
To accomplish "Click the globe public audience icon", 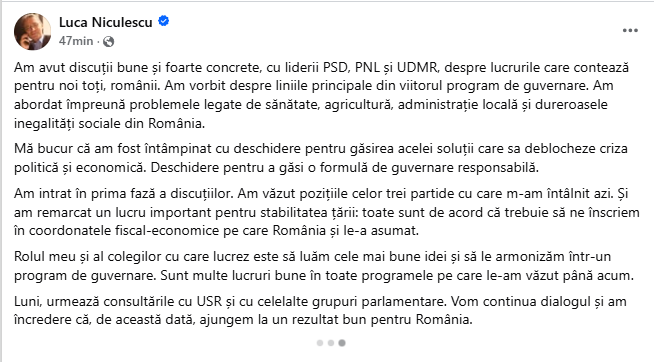I will point(108,41).
